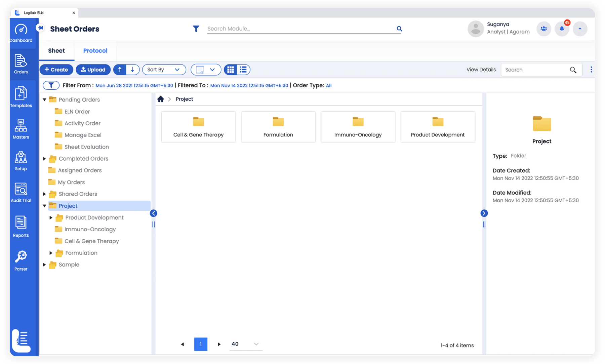Open the Dashboard from the sidebar

pyautogui.click(x=21, y=33)
